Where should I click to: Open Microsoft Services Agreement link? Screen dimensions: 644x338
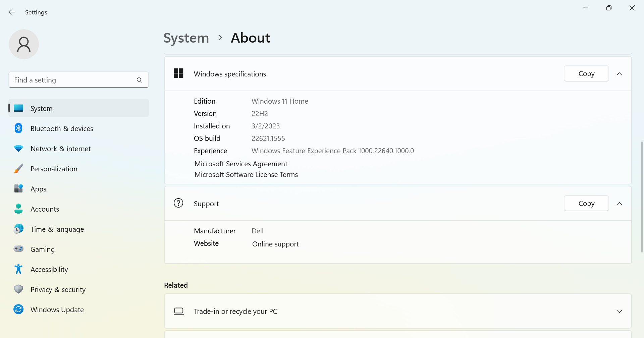[241, 164]
